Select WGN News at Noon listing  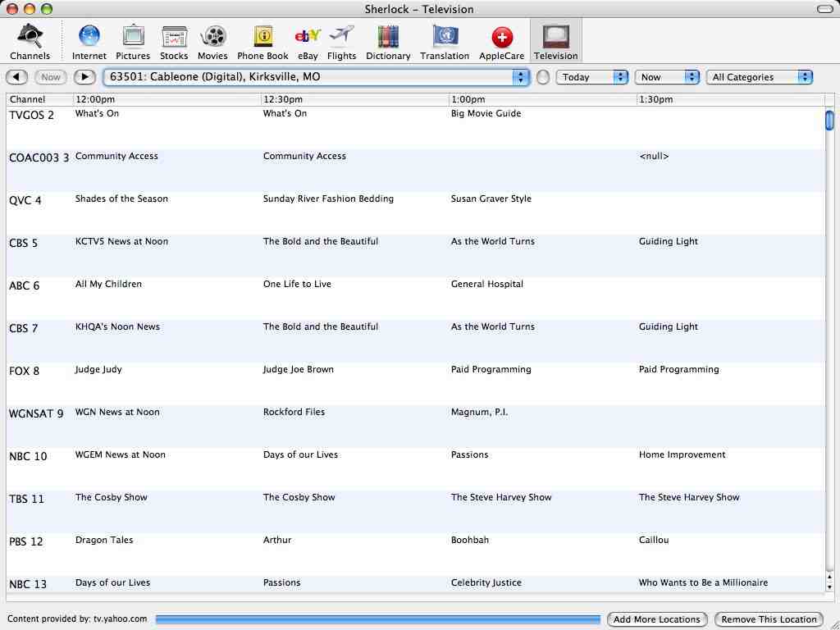coord(117,412)
